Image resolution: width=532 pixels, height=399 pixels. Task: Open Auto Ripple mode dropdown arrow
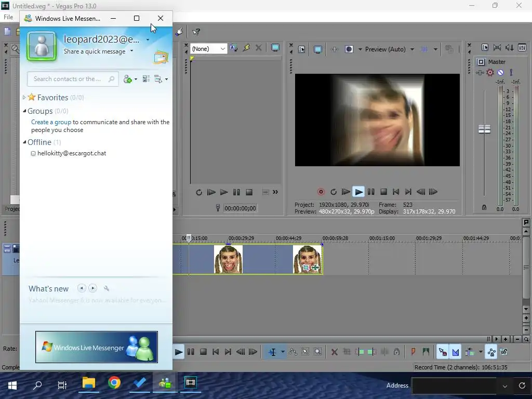point(481,352)
